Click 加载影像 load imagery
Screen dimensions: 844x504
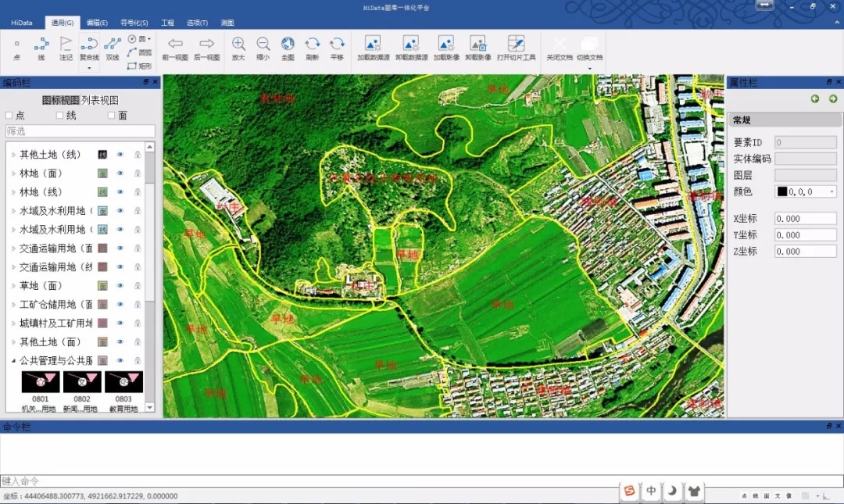coord(446,48)
